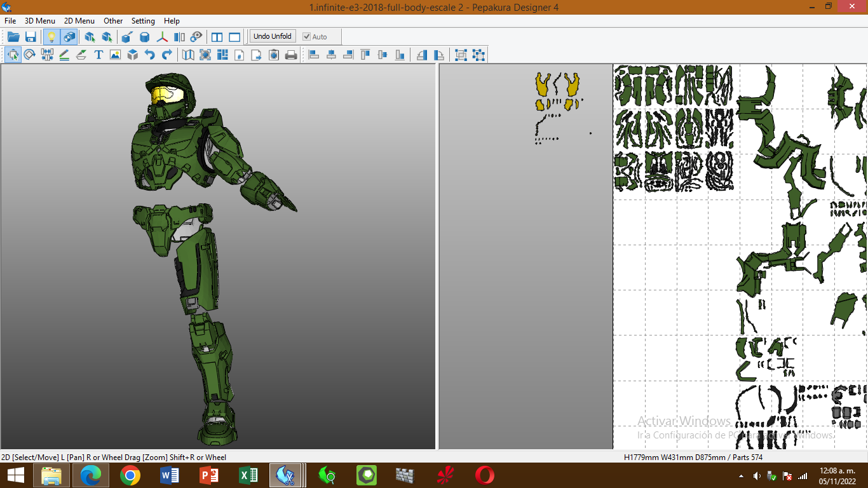The width and height of the screenshot is (868, 488).
Task: Click the Print icon
Action: pyautogui.click(x=291, y=55)
